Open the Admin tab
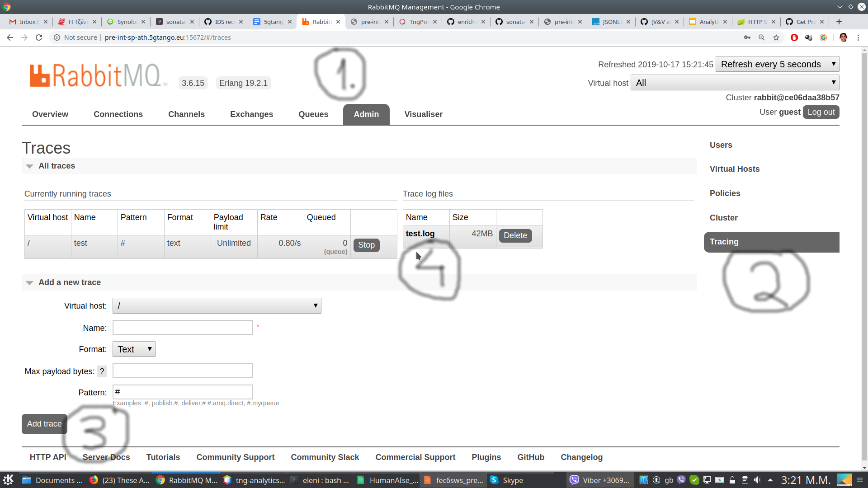Viewport: 868px width, 488px height. (366, 114)
